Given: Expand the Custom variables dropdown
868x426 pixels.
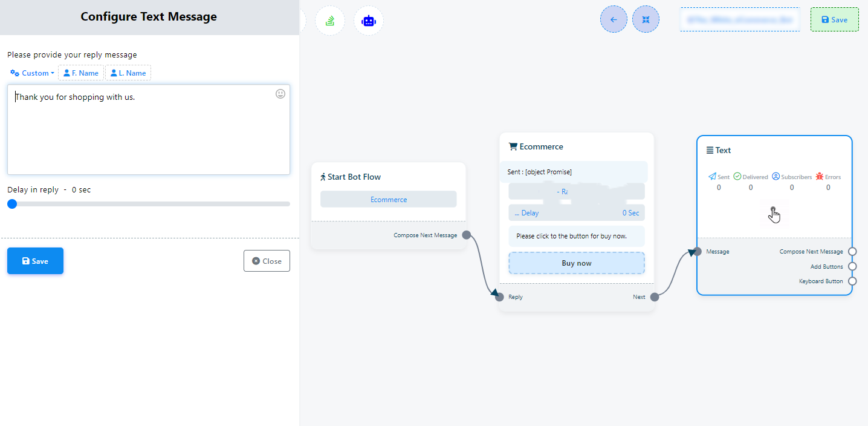Looking at the screenshot, I should 32,73.
